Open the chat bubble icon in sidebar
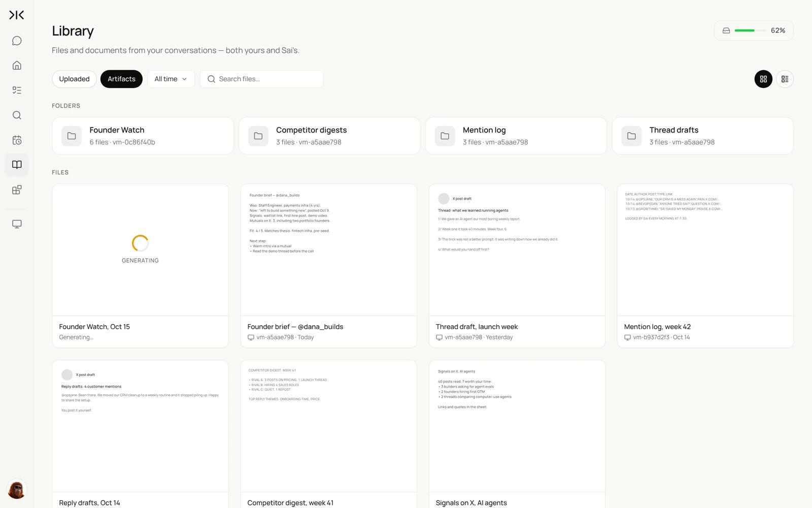 [x=17, y=41]
